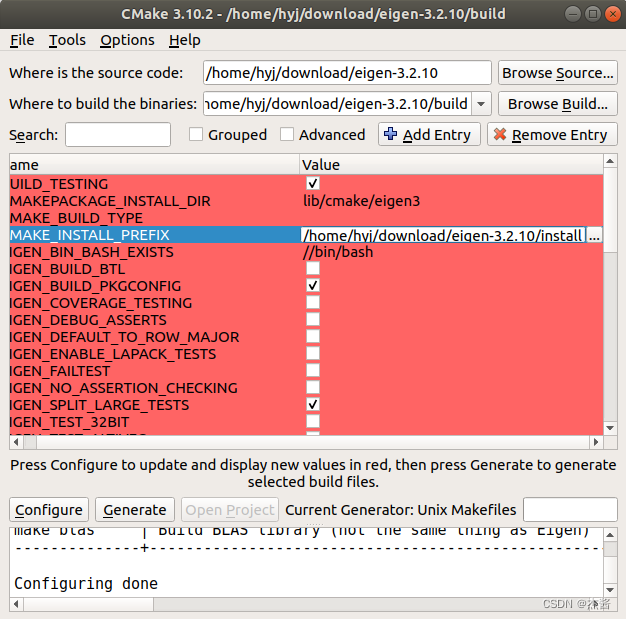Click the ellipsis browse button for install prefix

coord(594,235)
